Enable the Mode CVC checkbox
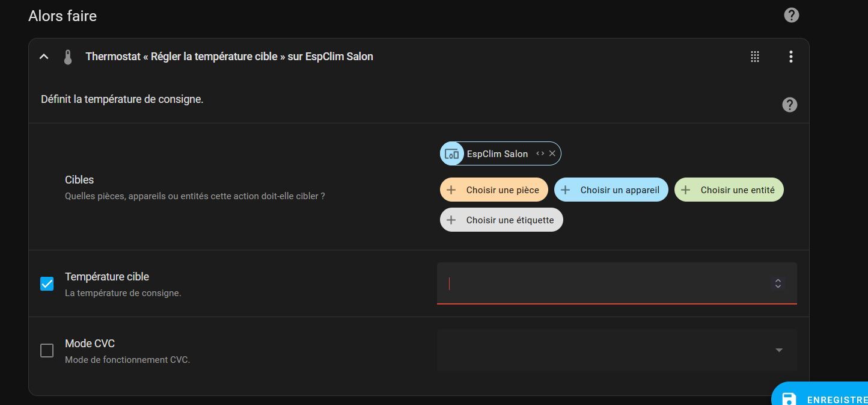 click(47, 350)
